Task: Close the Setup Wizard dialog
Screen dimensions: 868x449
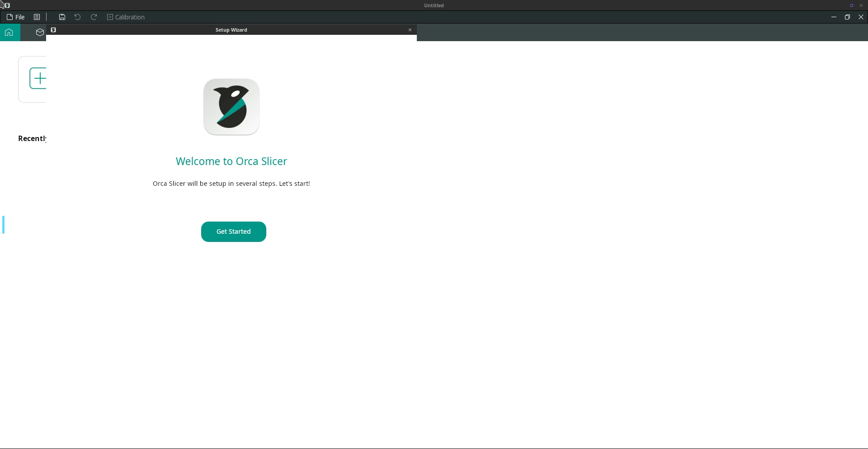Action: point(410,30)
